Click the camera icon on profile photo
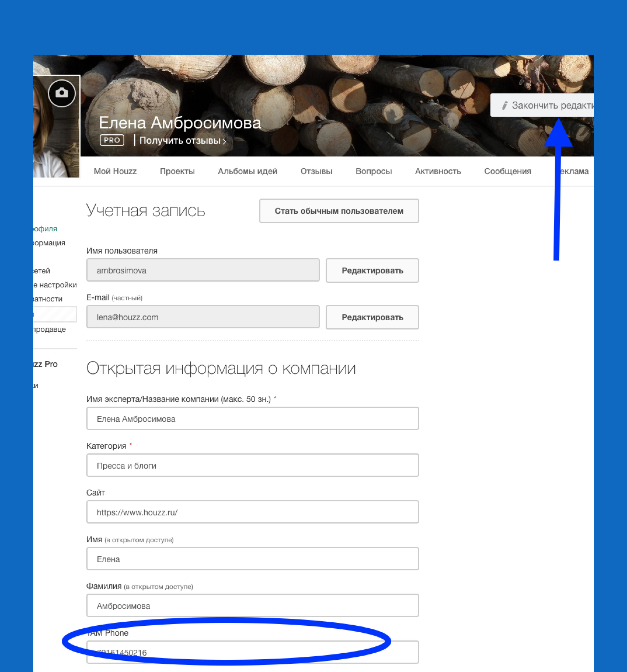The height and width of the screenshot is (672, 627). (x=61, y=93)
